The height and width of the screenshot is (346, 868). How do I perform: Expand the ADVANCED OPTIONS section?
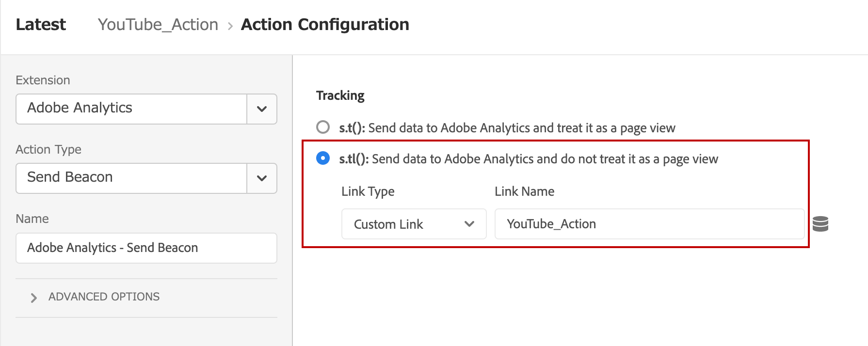(104, 297)
